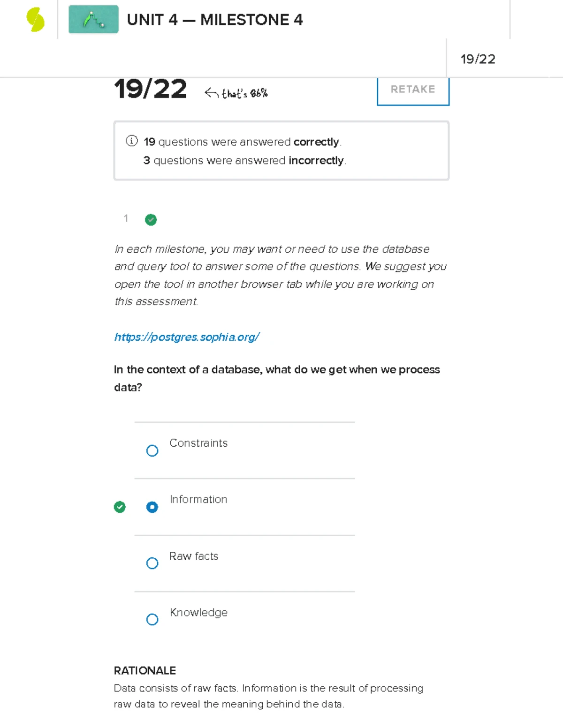Open the teal Unit 4 thumbnail icon
This screenshot has width=563, height=728.
[x=93, y=20]
